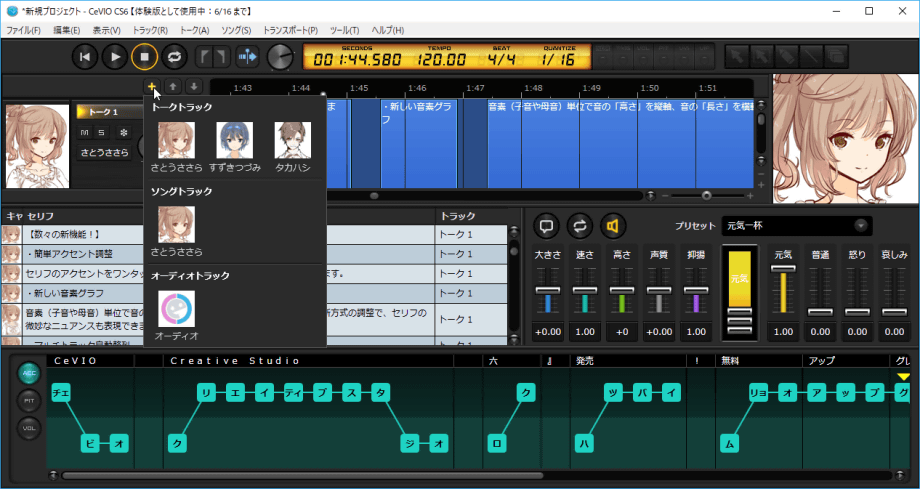Stop playback with the stop button
The width and height of the screenshot is (920, 489).
144,57
